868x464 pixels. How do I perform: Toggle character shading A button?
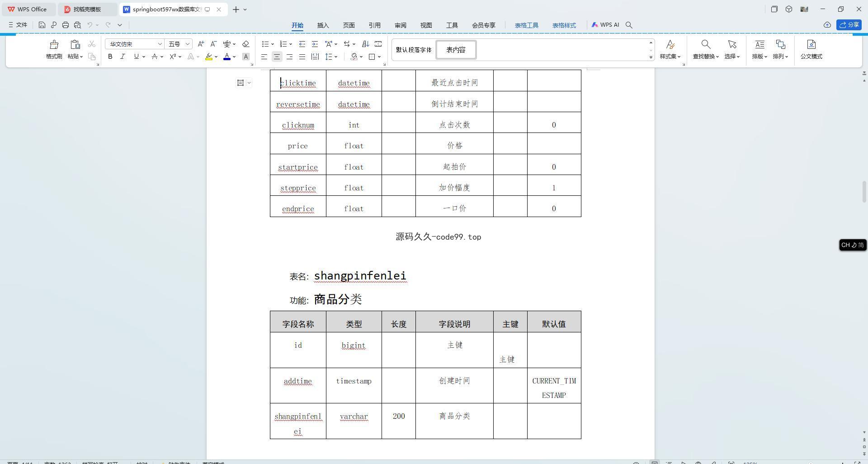pos(245,57)
